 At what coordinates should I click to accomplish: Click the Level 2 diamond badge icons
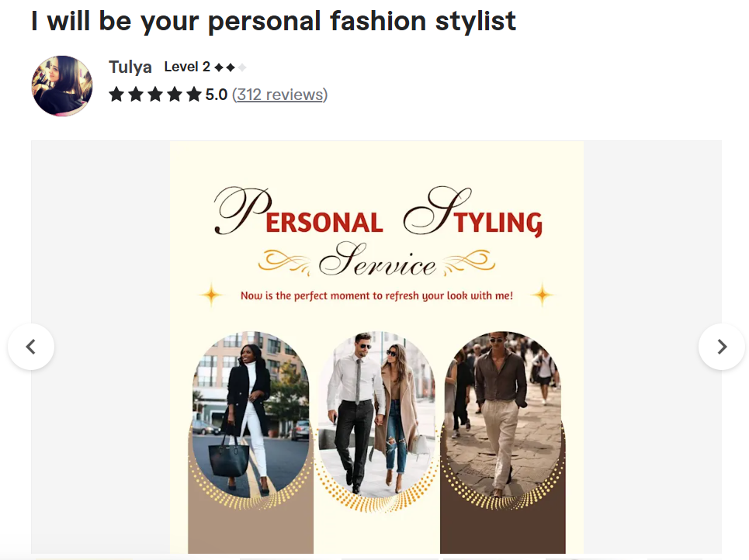(x=231, y=67)
